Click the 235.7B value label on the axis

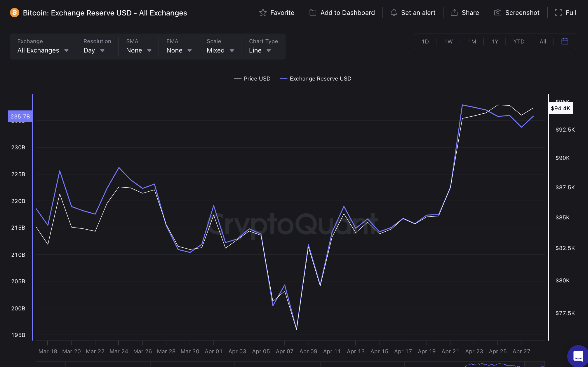(x=20, y=116)
